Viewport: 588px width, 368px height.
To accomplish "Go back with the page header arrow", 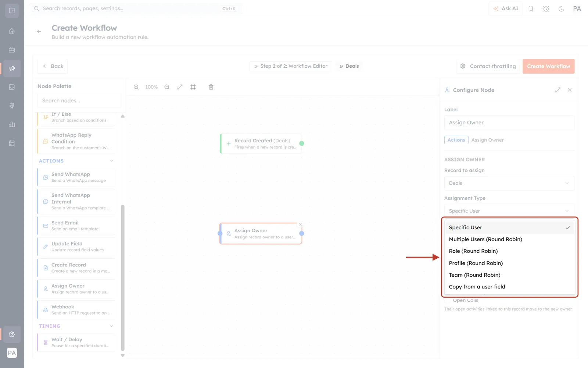I will coord(39,32).
